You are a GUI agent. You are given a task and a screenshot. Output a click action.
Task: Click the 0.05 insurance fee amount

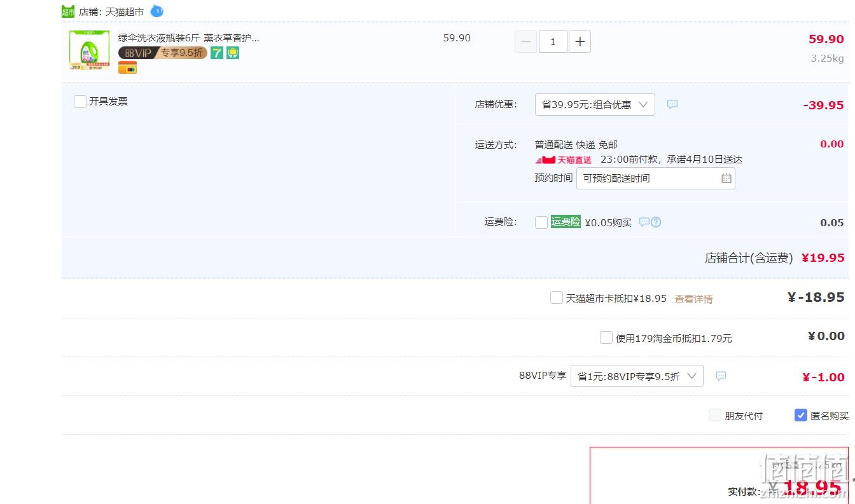pos(832,222)
